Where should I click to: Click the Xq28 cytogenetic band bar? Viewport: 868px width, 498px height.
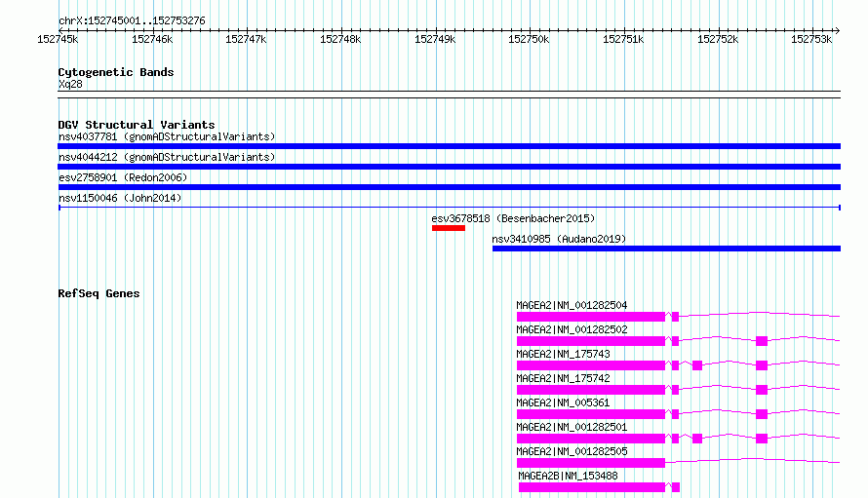click(449, 95)
